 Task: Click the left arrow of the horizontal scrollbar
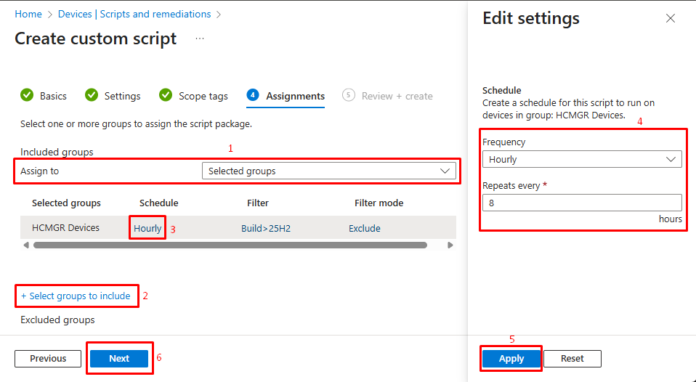point(26,245)
